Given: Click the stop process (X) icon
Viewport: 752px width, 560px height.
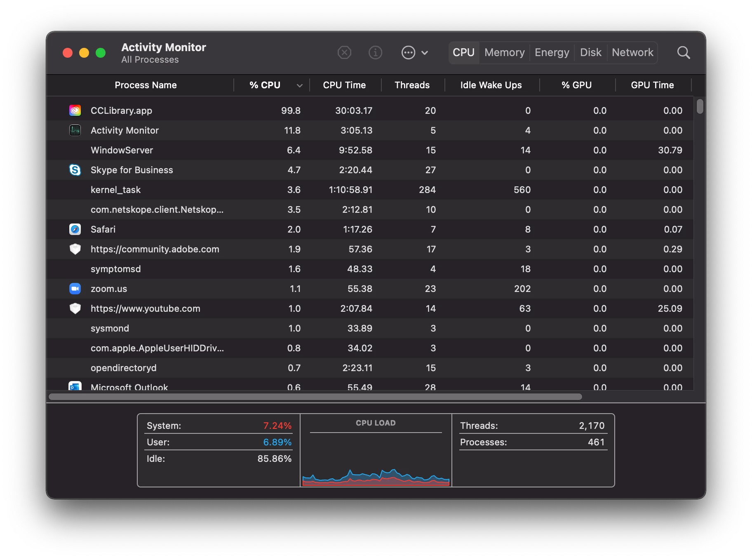Looking at the screenshot, I should point(344,52).
